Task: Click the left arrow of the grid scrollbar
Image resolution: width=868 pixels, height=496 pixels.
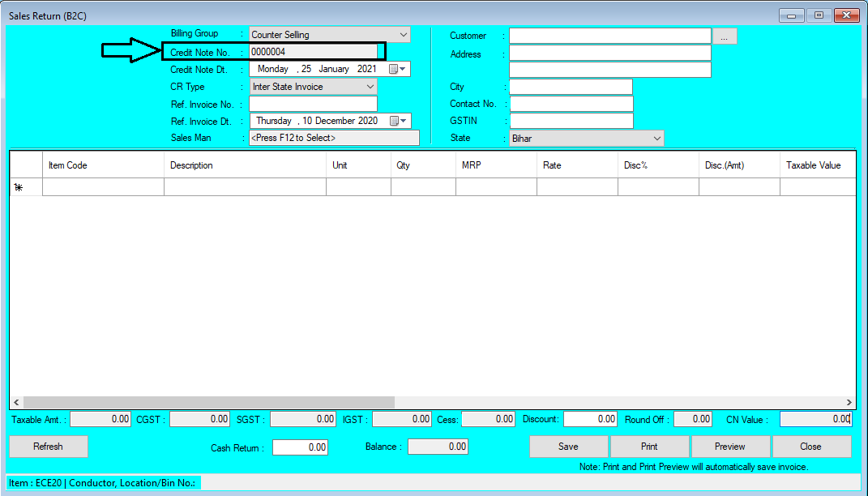Action: (16, 402)
